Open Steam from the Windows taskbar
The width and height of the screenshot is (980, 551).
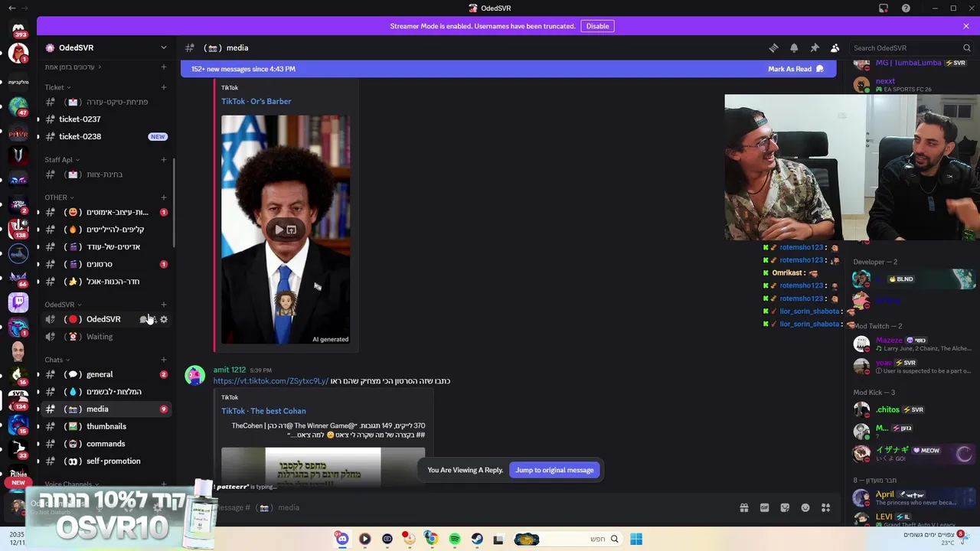[476, 539]
